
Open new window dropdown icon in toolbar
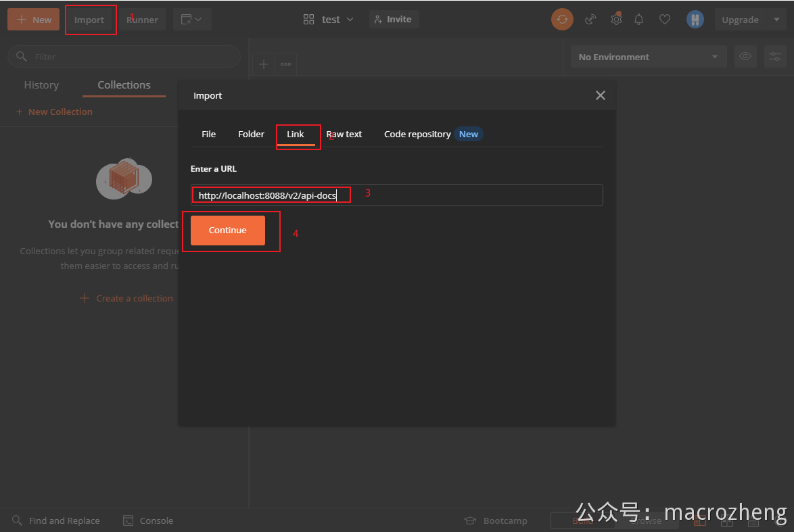192,20
